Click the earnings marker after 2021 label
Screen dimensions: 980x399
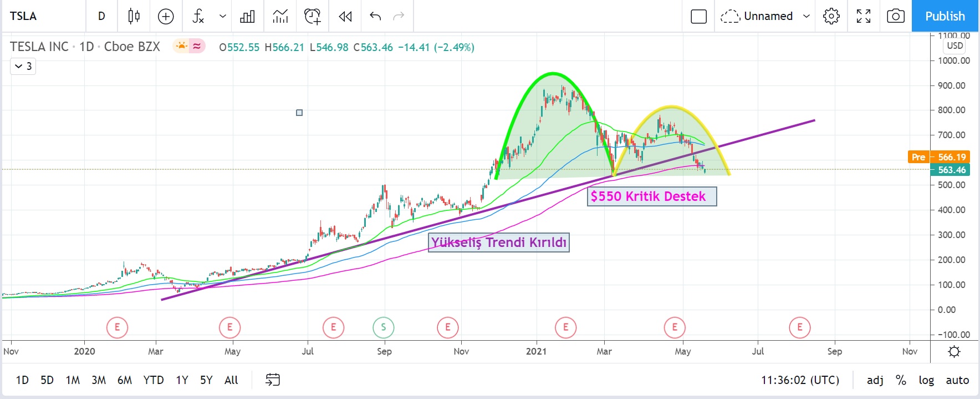pyautogui.click(x=565, y=327)
